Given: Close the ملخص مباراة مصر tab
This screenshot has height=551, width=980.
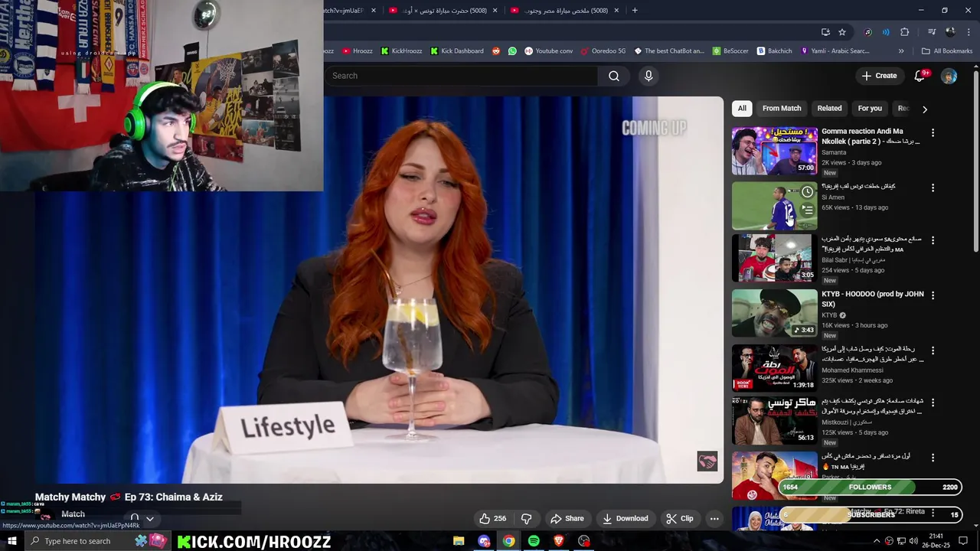Looking at the screenshot, I should 616,11.
